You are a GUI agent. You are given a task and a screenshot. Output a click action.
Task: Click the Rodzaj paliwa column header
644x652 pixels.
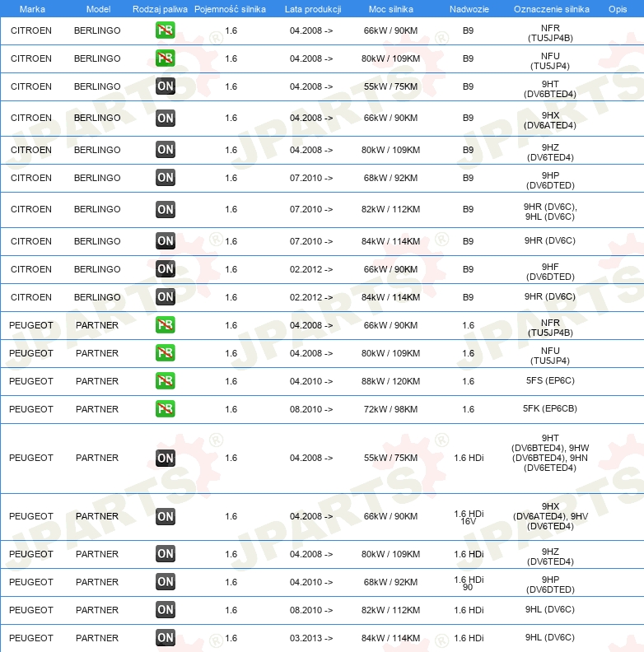pos(160,9)
